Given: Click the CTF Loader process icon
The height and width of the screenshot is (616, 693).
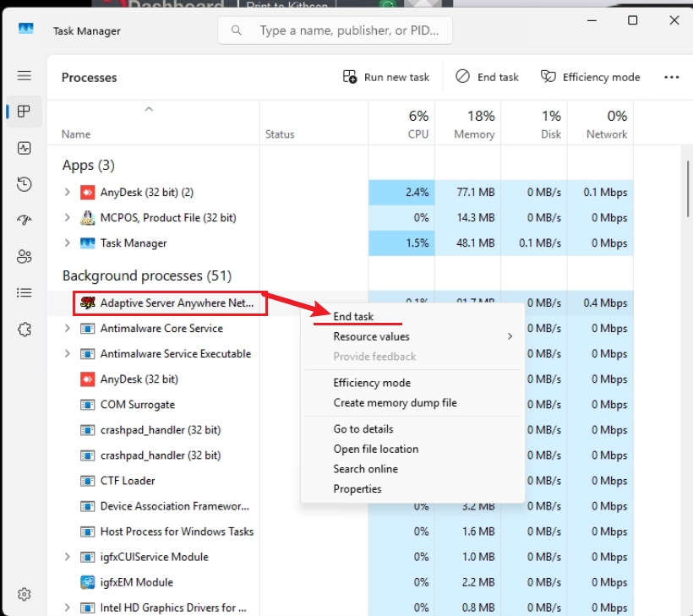Looking at the screenshot, I should [x=88, y=481].
